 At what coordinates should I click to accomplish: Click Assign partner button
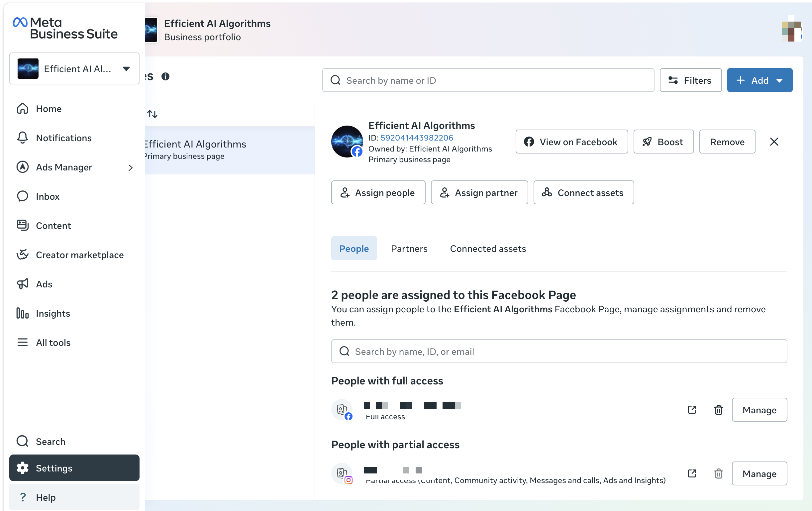479,192
